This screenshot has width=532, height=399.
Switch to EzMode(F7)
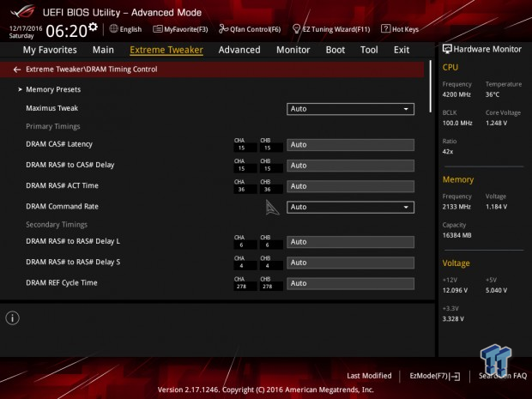tap(429, 376)
